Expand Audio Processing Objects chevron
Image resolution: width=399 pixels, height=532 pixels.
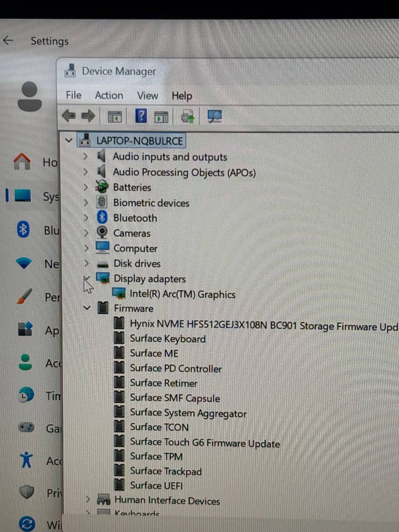point(85,171)
